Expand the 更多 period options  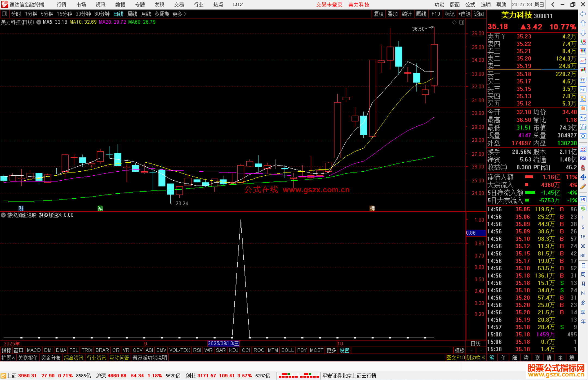(179, 14)
